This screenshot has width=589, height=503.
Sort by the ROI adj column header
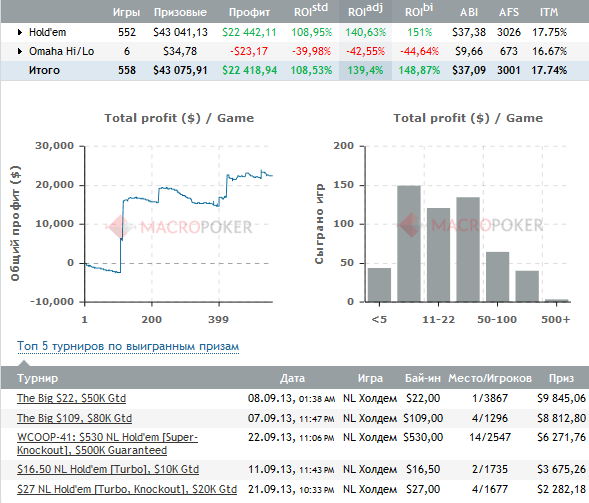click(x=365, y=11)
